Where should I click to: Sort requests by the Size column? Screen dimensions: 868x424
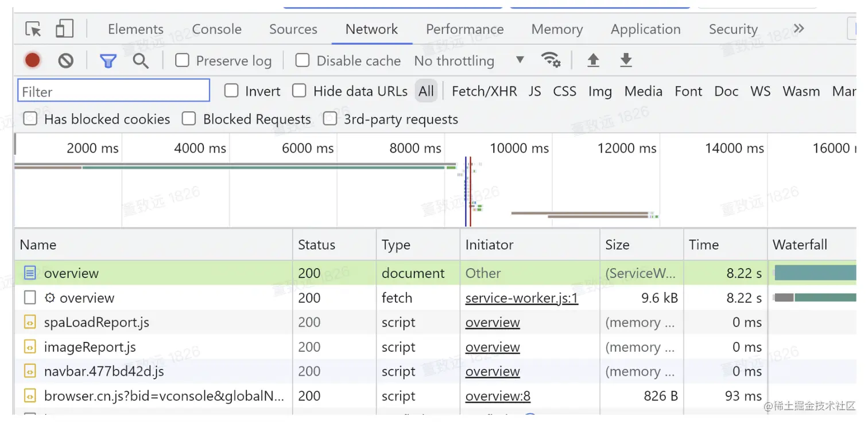(x=617, y=245)
